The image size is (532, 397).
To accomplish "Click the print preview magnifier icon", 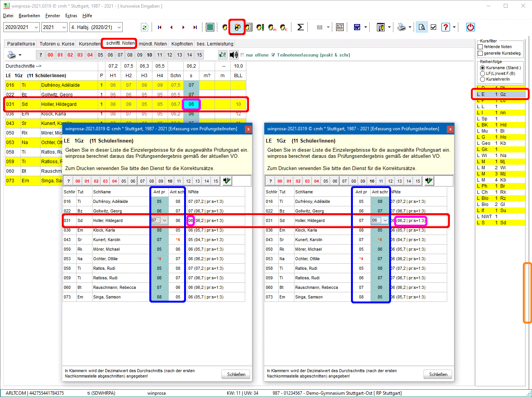I will pyautogui.click(x=422, y=27).
